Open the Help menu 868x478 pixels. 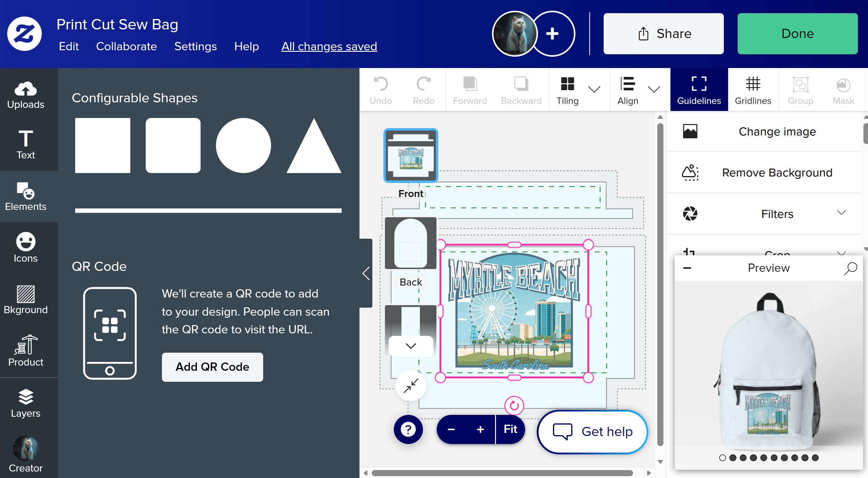pos(246,47)
